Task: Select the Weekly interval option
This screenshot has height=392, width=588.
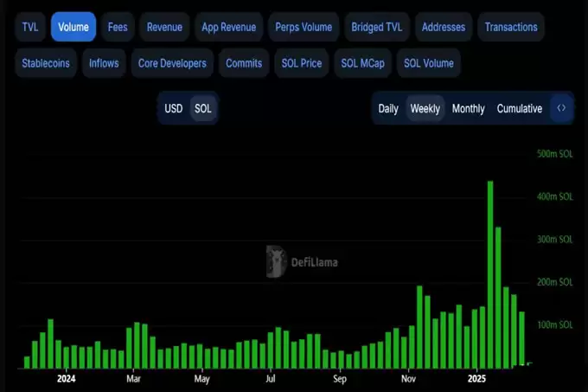Action: point(425,109)
